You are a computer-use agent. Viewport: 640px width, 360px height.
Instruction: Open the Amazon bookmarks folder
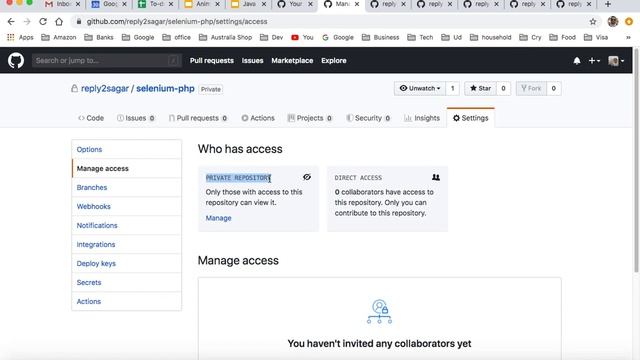(59, 37)
